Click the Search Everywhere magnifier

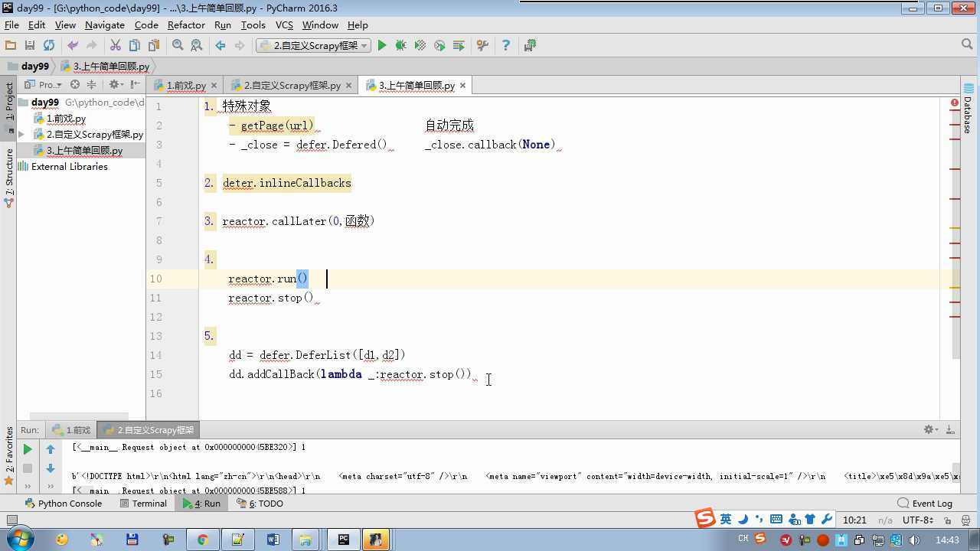pyautogui.click(x=967, y=45)
